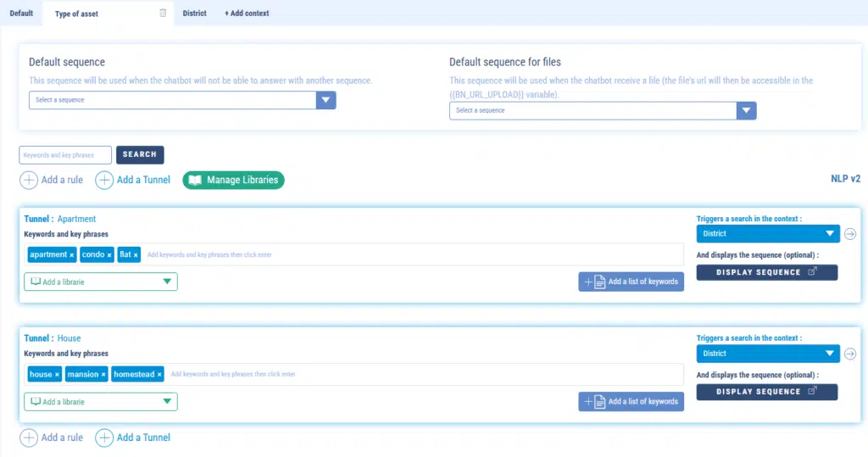Image resolution: width=868 pixels, height=457 pixels.
Task: Remove the 'mansion' keyword tag
Action: click(103, 375)
